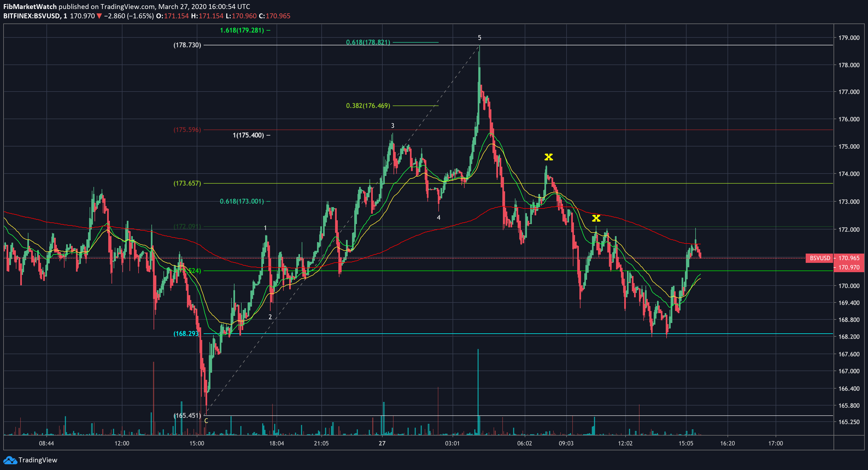Click the TradingView cloud logo icon
Viewport: 868px width, 470px height.
(10, 460)
